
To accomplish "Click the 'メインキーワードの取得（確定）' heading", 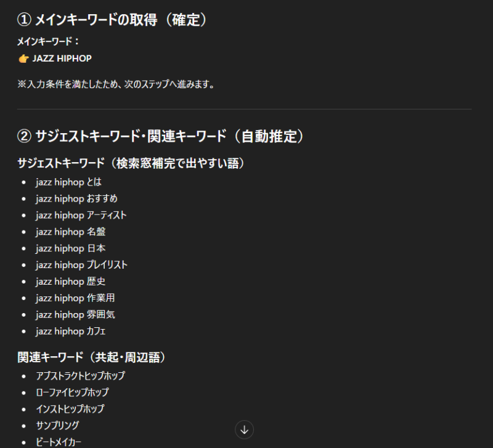I will coord(112,20).
